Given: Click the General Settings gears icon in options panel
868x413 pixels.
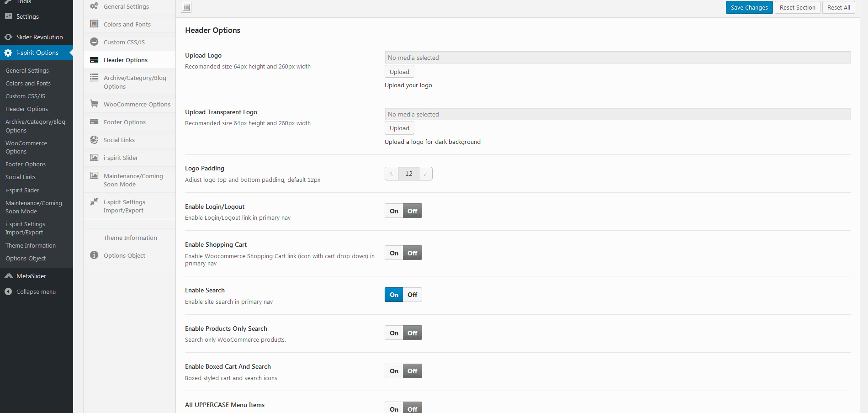Looking at the screenshot, I should click(94, 6).
